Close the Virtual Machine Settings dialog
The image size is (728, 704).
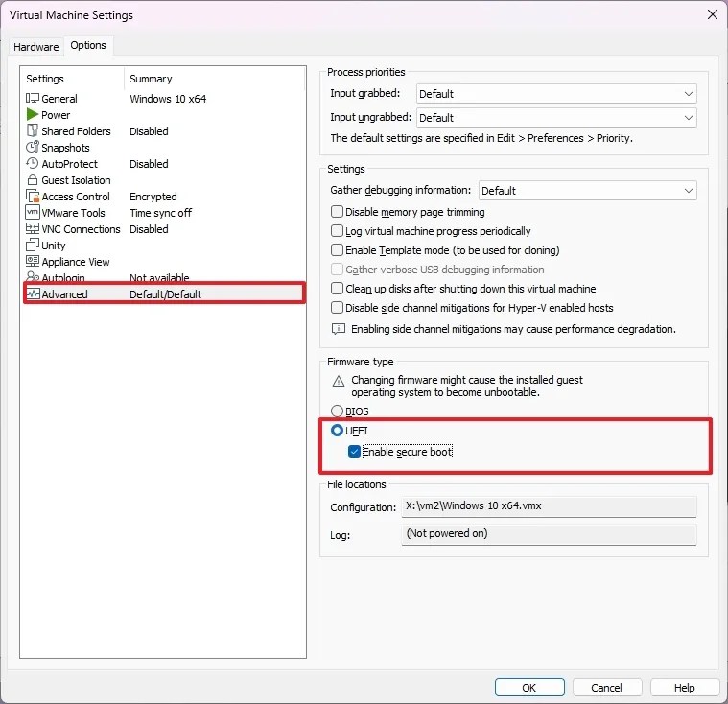pos(713,14)
